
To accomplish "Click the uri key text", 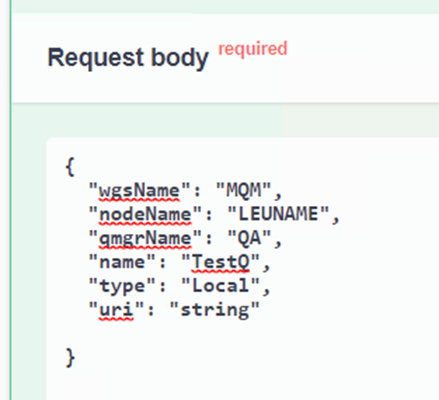I will (116, 310).
